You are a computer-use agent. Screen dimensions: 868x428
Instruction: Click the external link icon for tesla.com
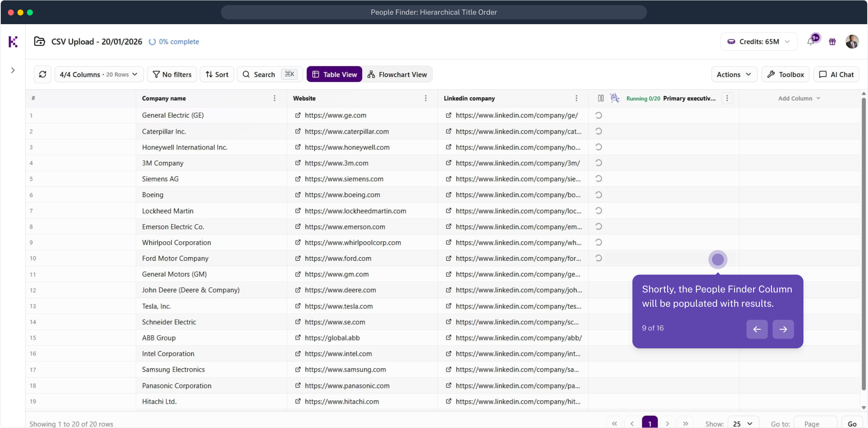(298, 306)
